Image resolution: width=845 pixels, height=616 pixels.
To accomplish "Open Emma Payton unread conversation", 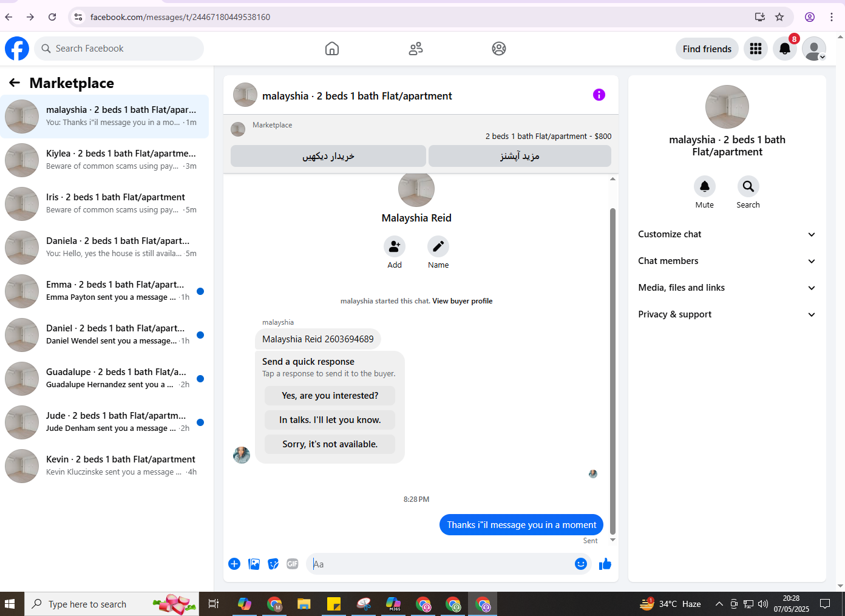I will tap(104, 291).
